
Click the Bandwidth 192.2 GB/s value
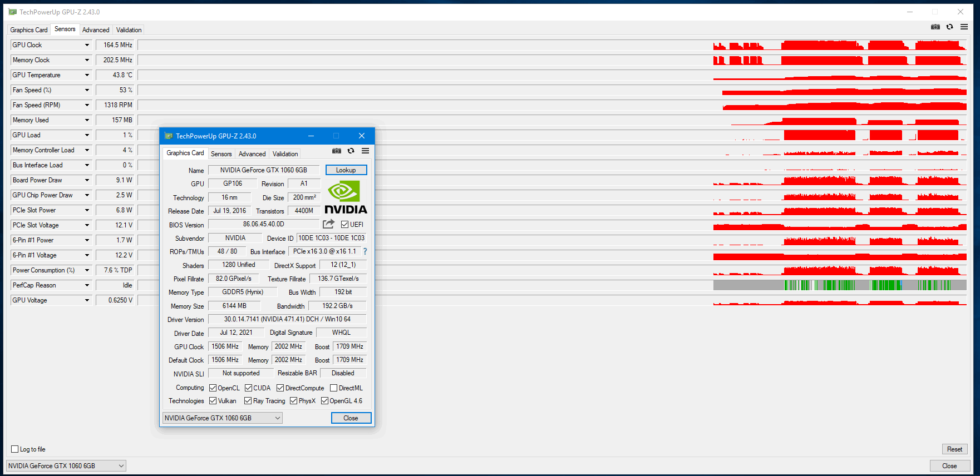click(337, 306)
